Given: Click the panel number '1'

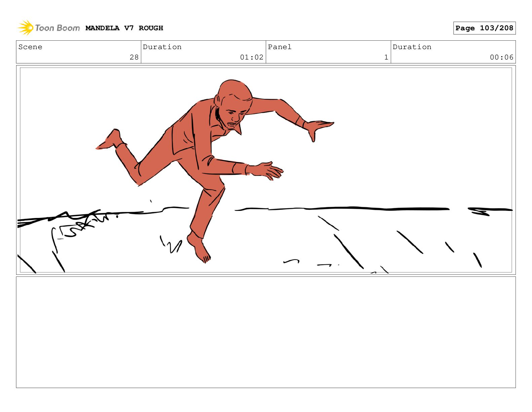Looking at the screenshot, I should [386, 57].
